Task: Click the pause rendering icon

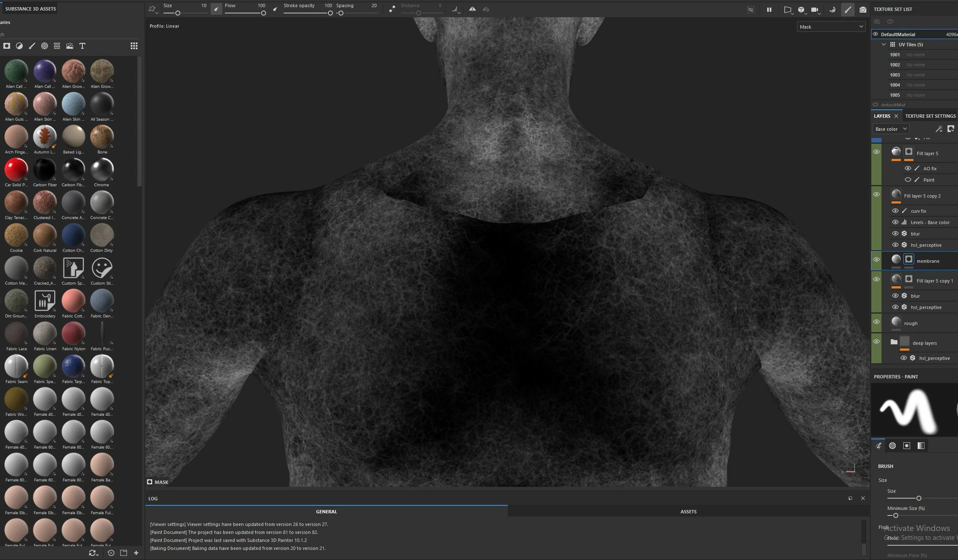Action: pos(769,10)
